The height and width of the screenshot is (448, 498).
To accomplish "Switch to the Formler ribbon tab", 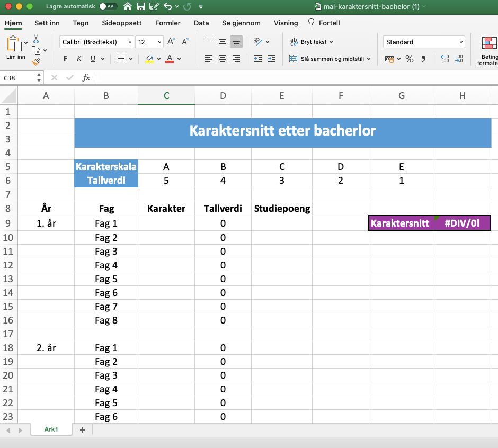I will pyautogui.click(x=167, y=23).
